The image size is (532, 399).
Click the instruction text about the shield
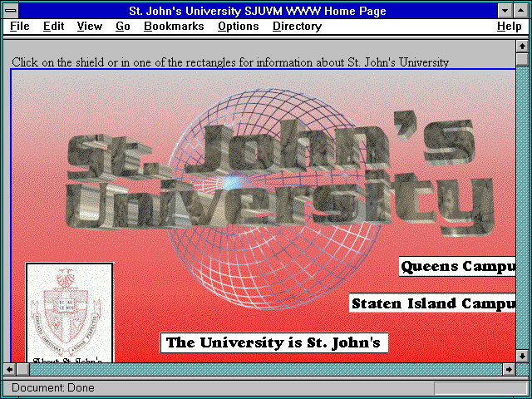(x=230, y=62)
